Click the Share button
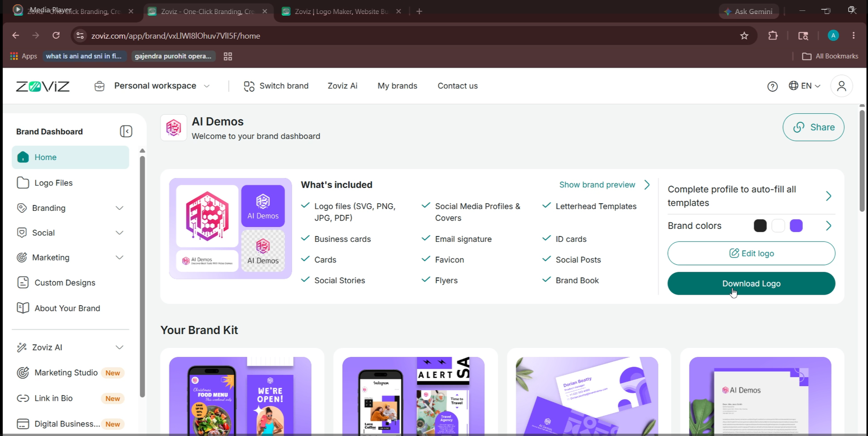This screenshot has width=868, height=436. 813,127
